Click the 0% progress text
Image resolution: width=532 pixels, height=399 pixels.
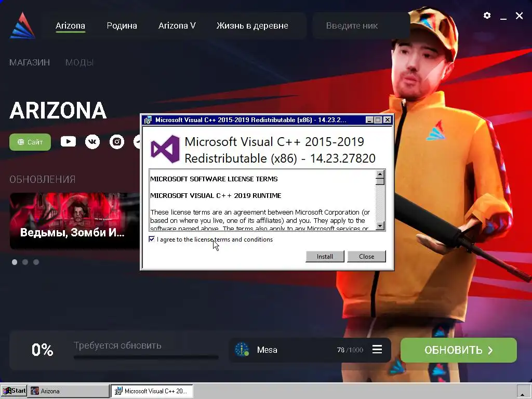pyautogui.click(x=43, y=350)
